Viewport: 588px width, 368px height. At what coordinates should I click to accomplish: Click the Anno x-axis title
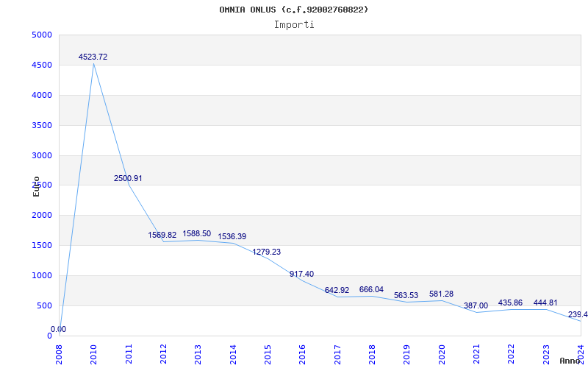570,361
